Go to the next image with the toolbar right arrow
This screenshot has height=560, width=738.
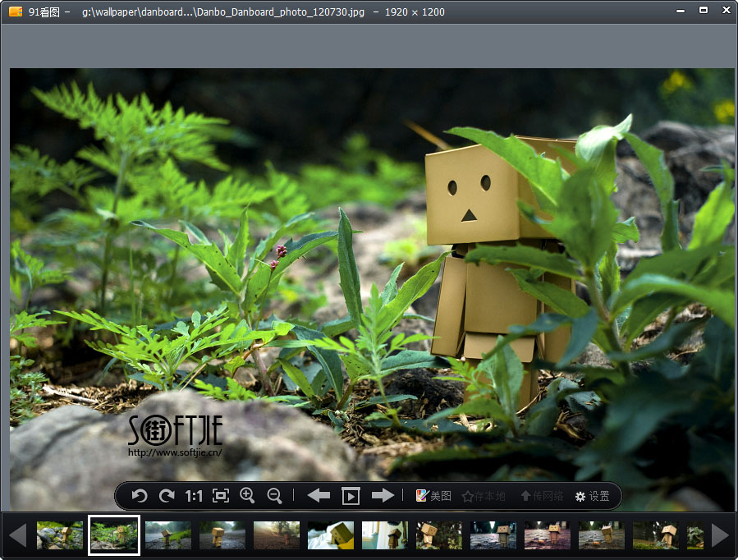(x=383, y=495)
